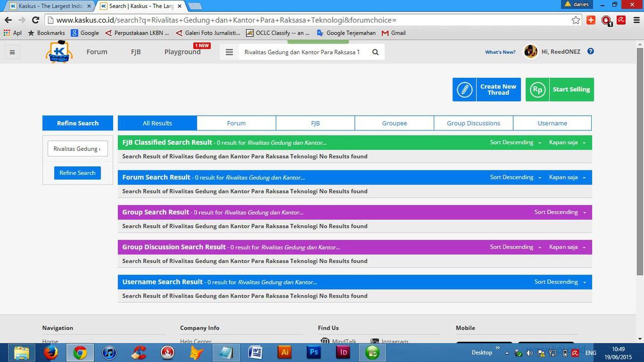644x362 pixels.
Task: Open Google Terjemahan bookmark
Action: [x=346, y=33]
